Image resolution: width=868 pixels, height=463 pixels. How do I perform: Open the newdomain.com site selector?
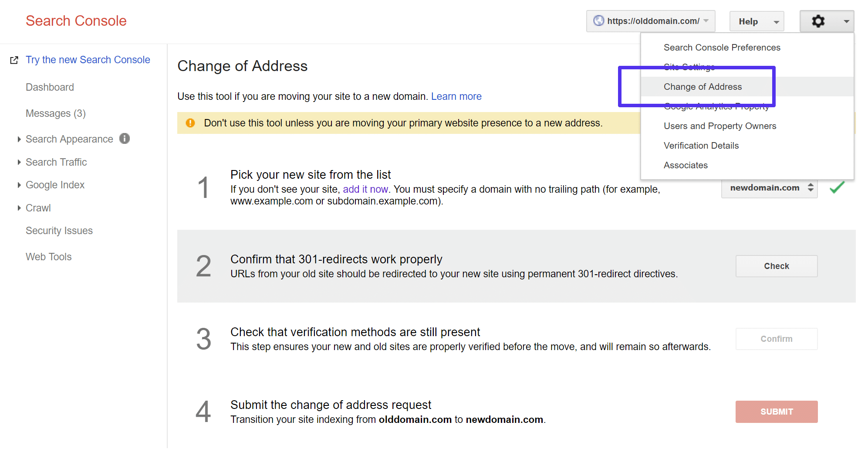click(x=769, y=187)
